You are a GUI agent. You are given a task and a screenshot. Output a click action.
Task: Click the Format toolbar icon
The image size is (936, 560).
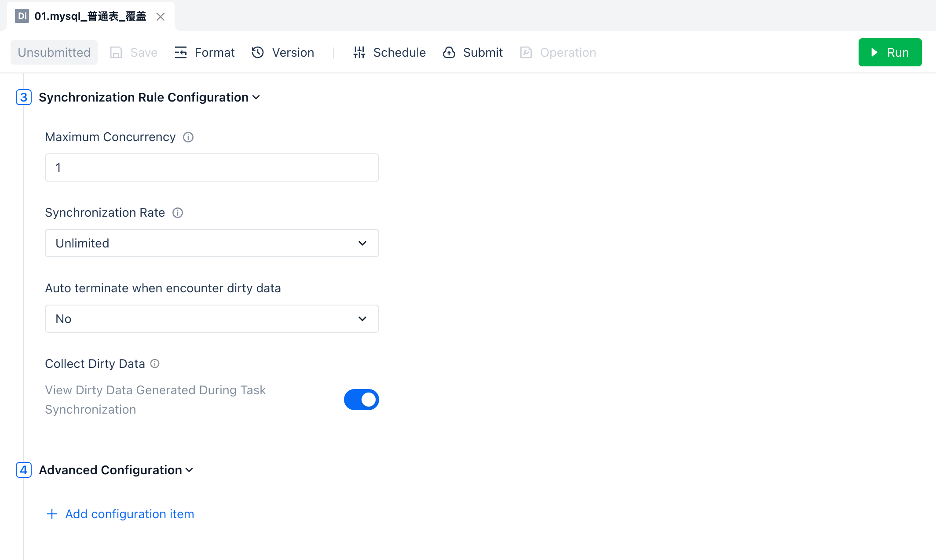(x=181, y=52)
